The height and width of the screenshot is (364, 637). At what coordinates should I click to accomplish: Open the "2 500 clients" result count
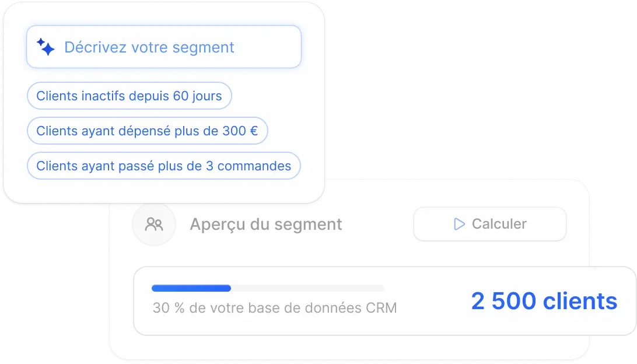[x=544, y=301]
